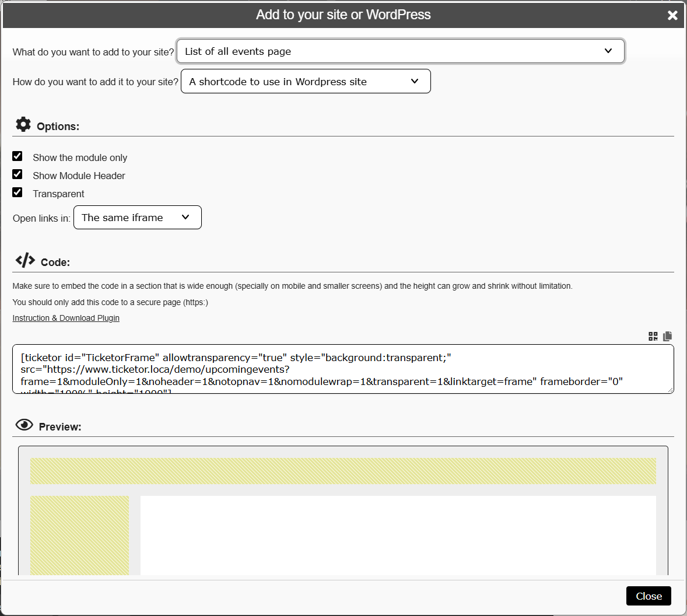Open the 'A shortcode to use in Wordpress site' dropdown
The width and height of the screenshot is (687, 616).
pos(306,82)
